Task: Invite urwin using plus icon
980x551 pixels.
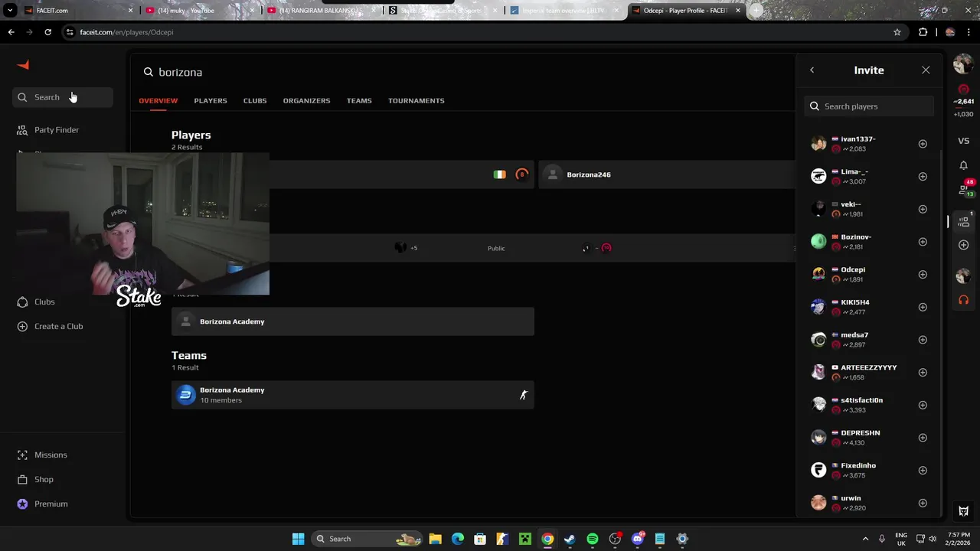Action: (923, 503)
